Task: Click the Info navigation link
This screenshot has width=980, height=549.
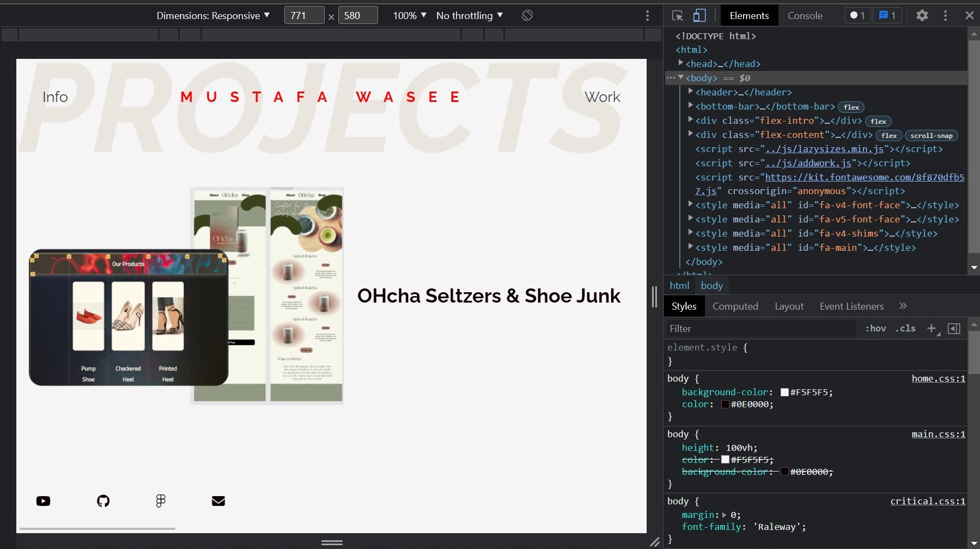Action: (x=55, y=97)
